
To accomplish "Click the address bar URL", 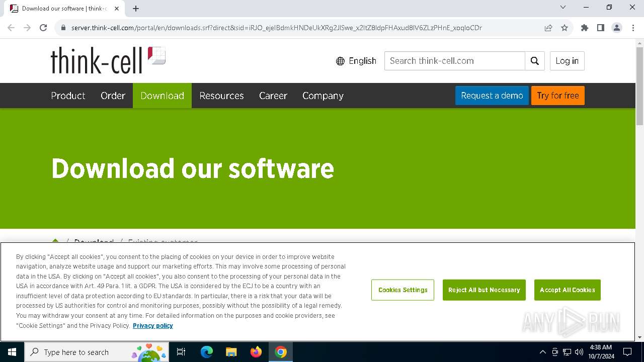I will point(277,28).
